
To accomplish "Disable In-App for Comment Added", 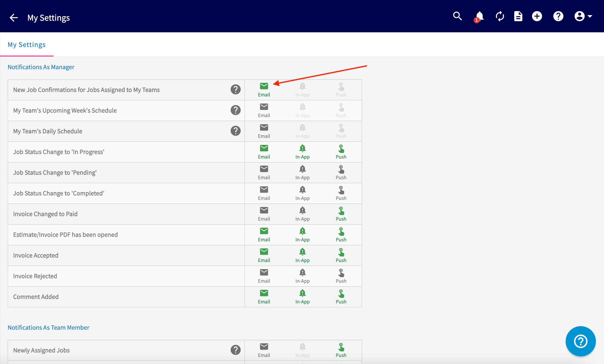I will [x=303, y=297].
